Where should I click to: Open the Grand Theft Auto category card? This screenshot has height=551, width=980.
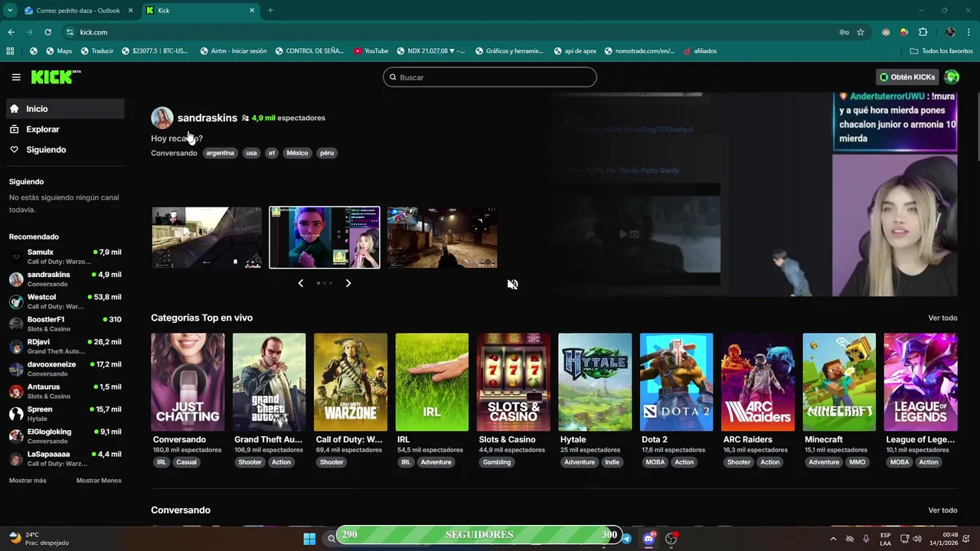click(x=269, y=382)
